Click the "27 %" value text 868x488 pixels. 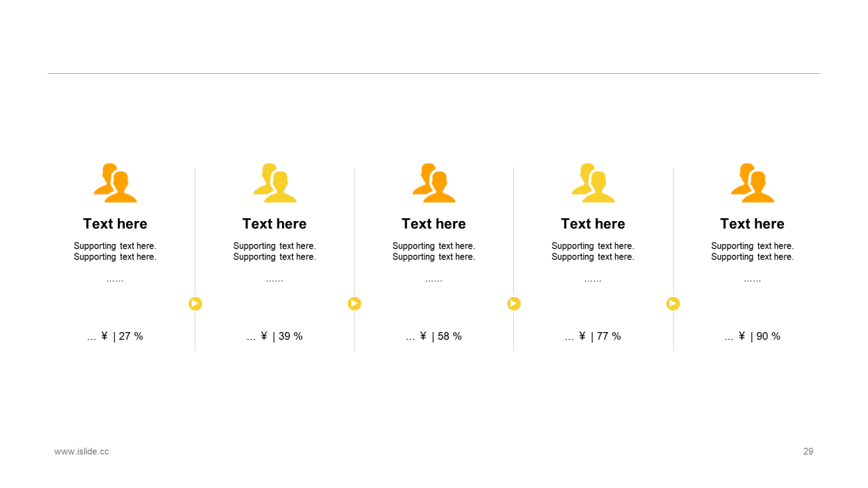pyautogui.click(x=130, y=336)
